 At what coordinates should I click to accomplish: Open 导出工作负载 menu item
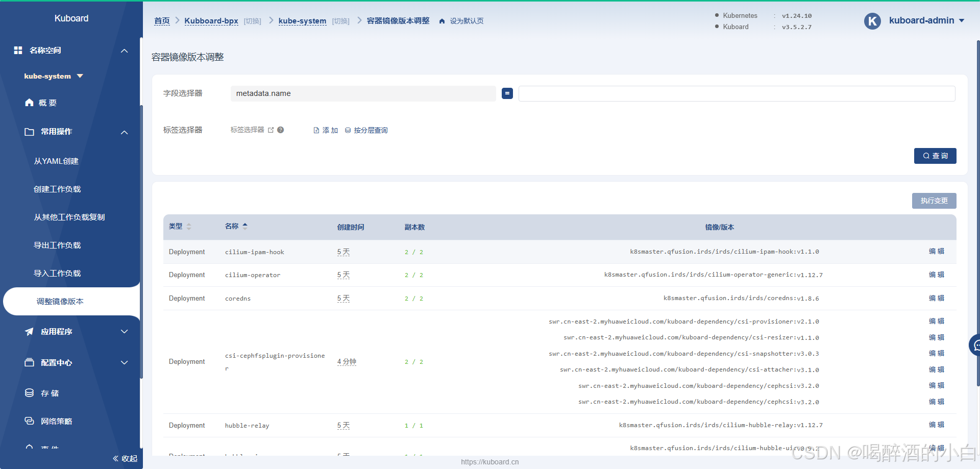click(x=57, y=245)
